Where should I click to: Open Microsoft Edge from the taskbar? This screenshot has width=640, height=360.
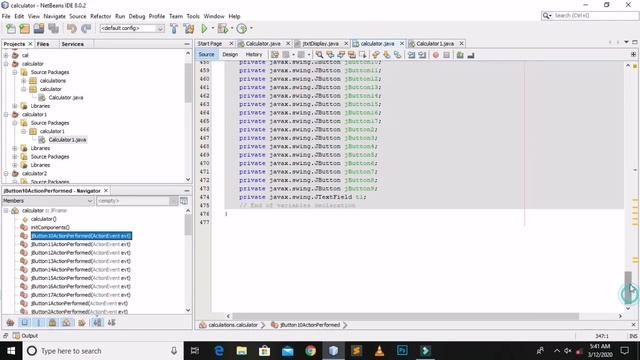tap(219, 351)
